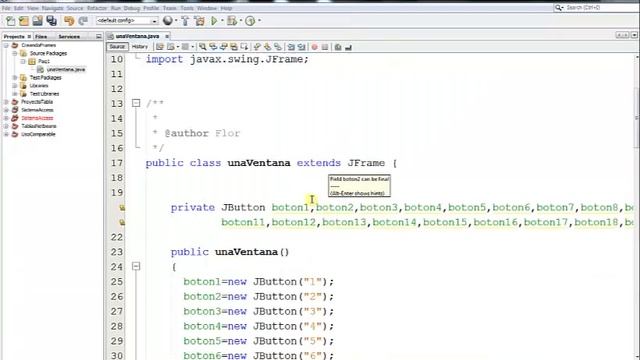This screenshot has width=640, height=360.
Task: Click the Next Bookmark icon
Action: [x=267, y=47]
